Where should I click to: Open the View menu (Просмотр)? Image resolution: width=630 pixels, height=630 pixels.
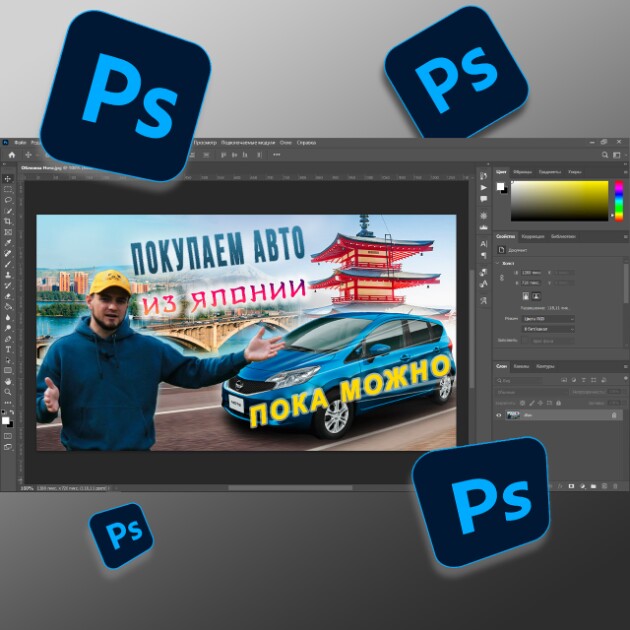pyautogui.click(x=205, y=143)
